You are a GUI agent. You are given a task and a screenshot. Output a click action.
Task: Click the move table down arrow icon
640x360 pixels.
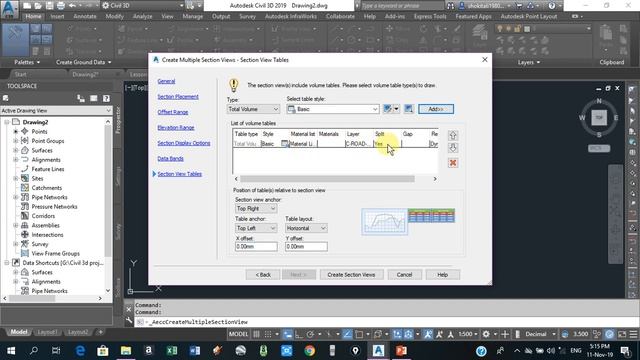pos(453,148)
